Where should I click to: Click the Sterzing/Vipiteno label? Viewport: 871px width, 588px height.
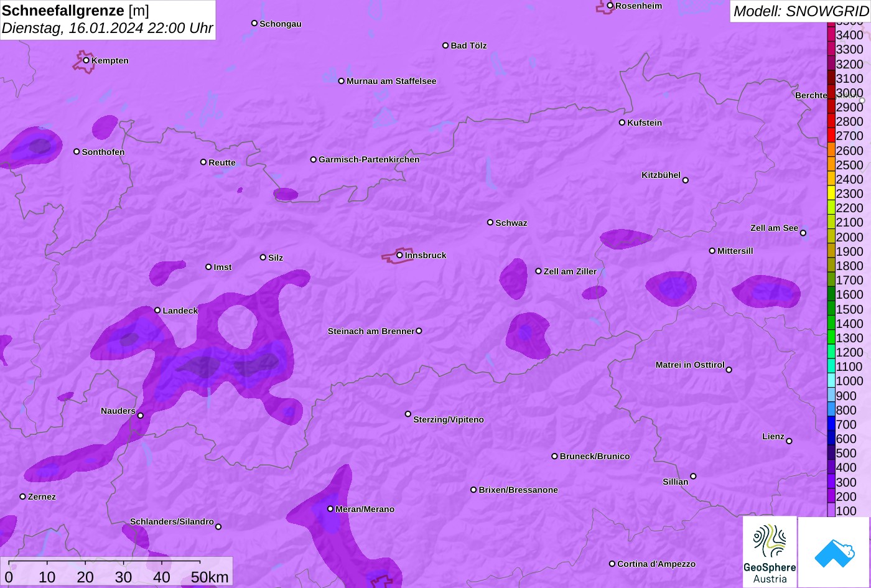(449, 419)
